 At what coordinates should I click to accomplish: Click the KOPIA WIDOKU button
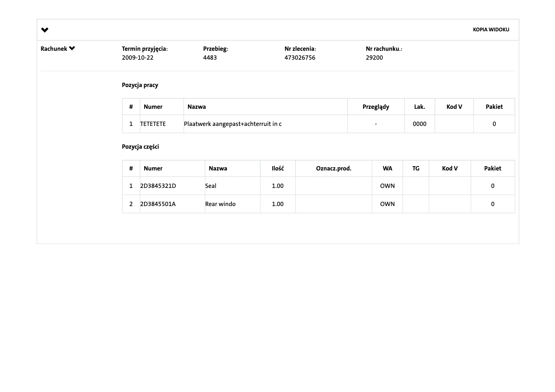coord(491,30)
